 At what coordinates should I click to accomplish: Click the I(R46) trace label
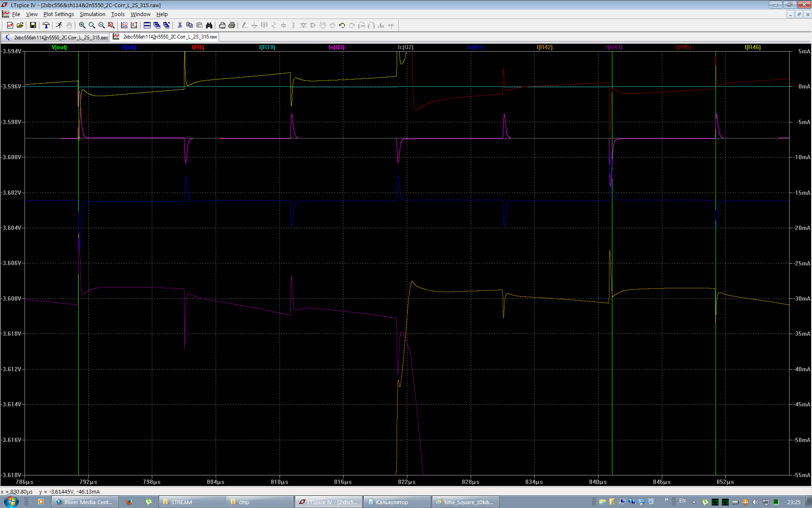pos(753,47)
